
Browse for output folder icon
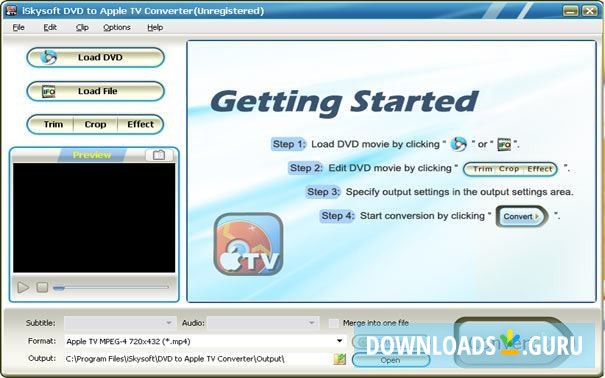click(x=340, y=359)
